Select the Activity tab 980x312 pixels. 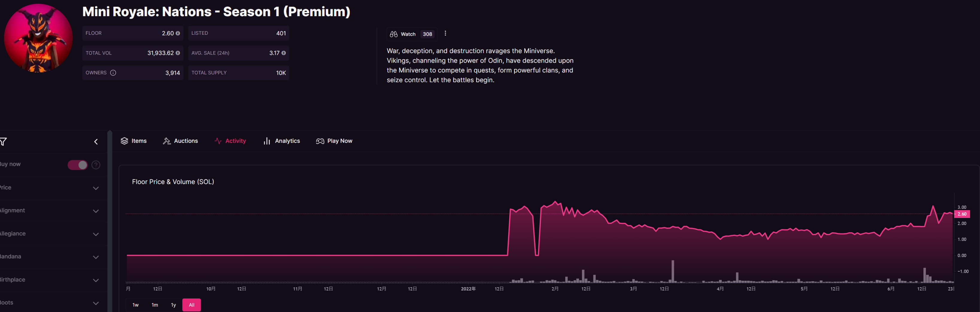(230, 141)
